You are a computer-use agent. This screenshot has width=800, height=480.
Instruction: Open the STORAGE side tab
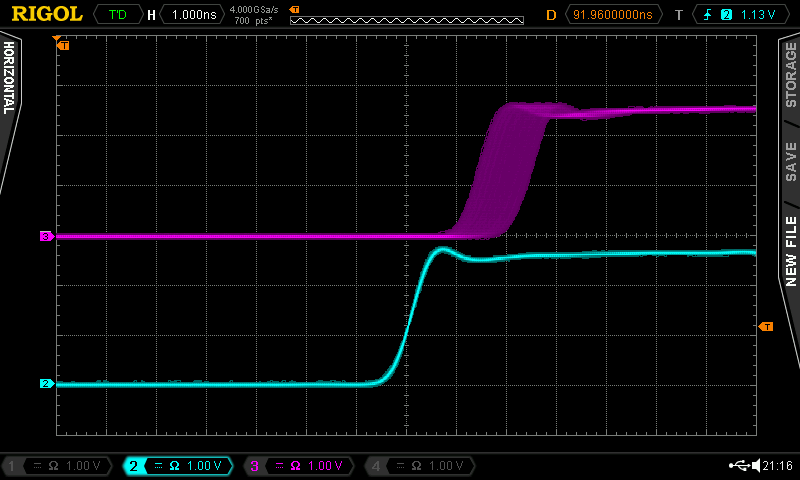click(790, 75)
